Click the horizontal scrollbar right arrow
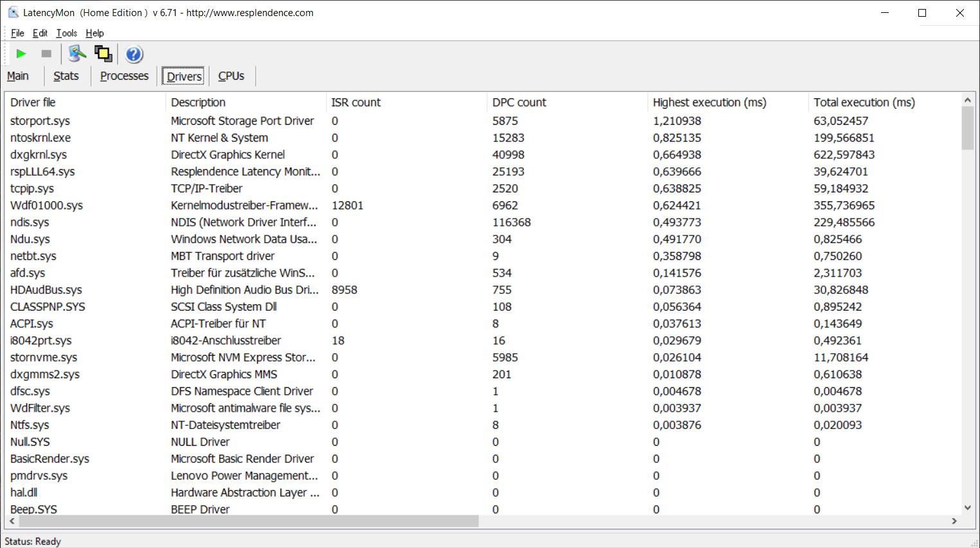The width and height of the screenshot is (980, 548). 954,521
